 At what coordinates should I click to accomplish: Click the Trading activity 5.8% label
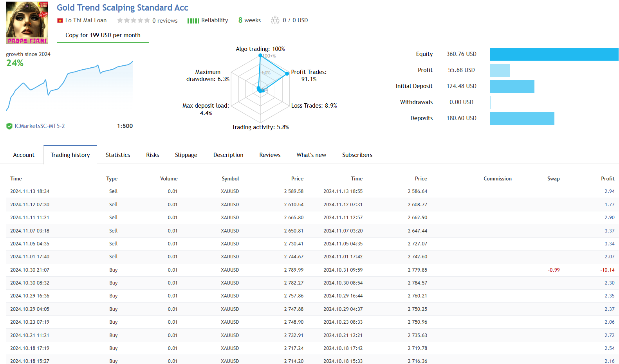[x=260, y=127]
